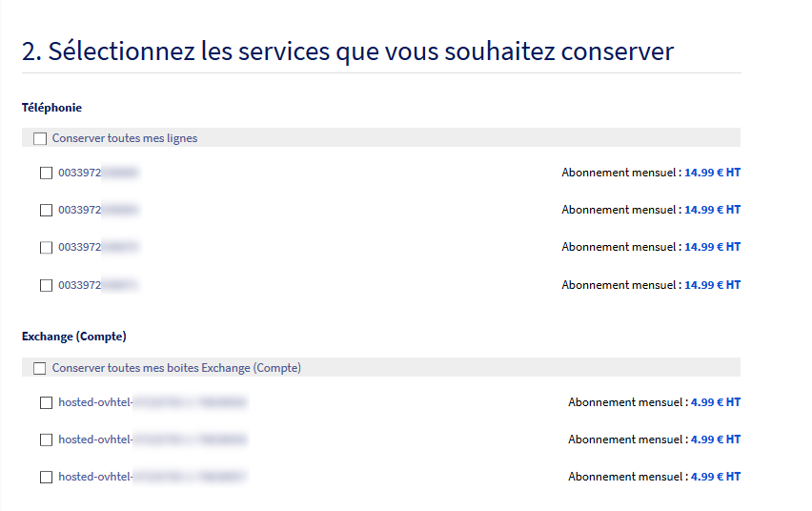Check the 'Conserver toutes mes lignes' checkbox

pos(40,138)
